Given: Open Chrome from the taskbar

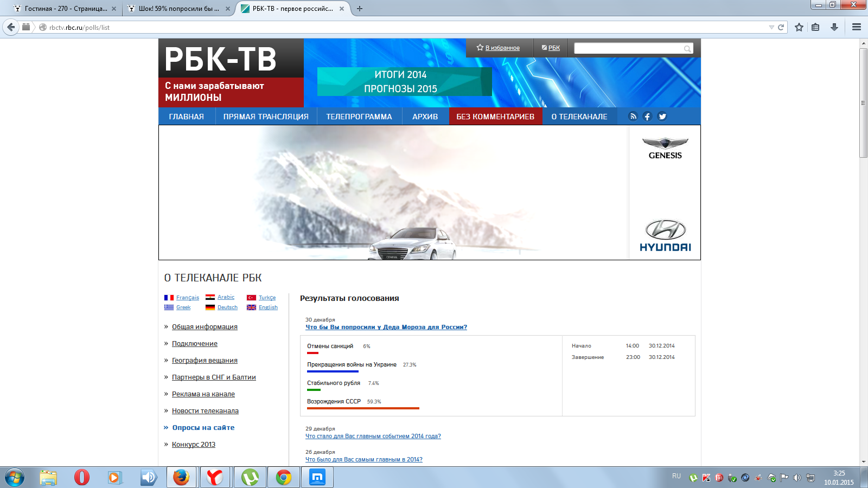Looking at the screenshot, I should pyautogui.click(x=283, y=478).
